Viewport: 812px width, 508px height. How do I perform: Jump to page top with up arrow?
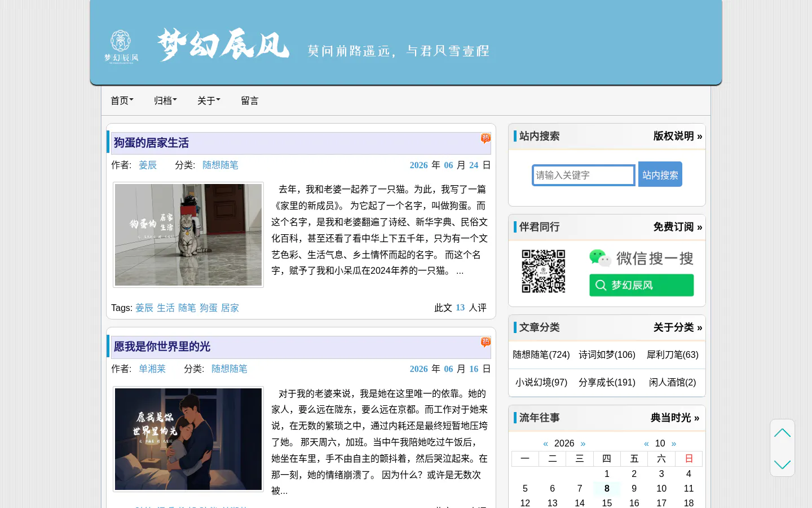[x=782, y=433]
